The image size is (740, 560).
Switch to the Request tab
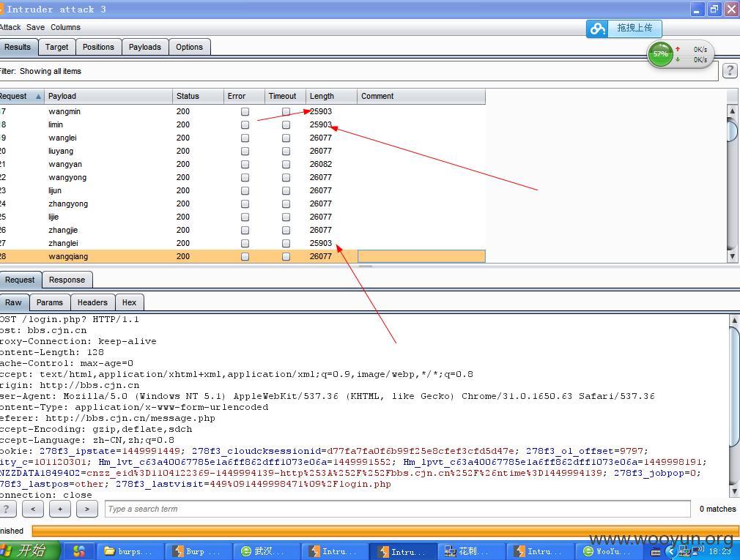pos(20,280)
